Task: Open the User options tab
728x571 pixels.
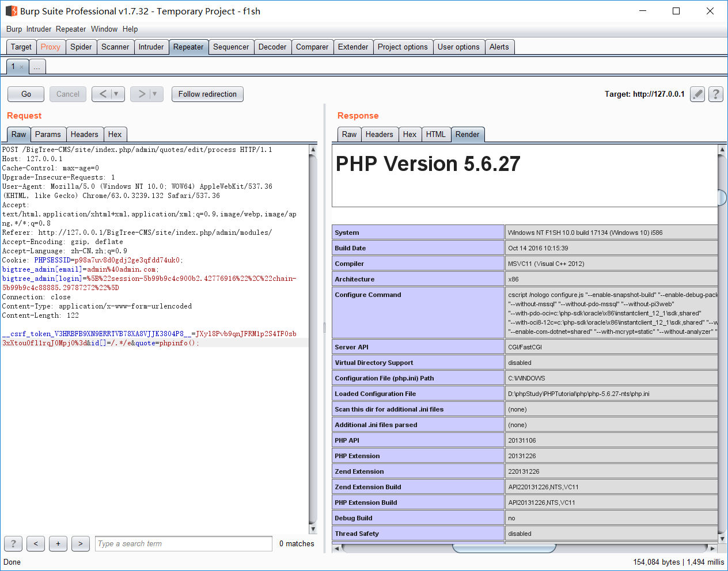Action: (458, 47)
